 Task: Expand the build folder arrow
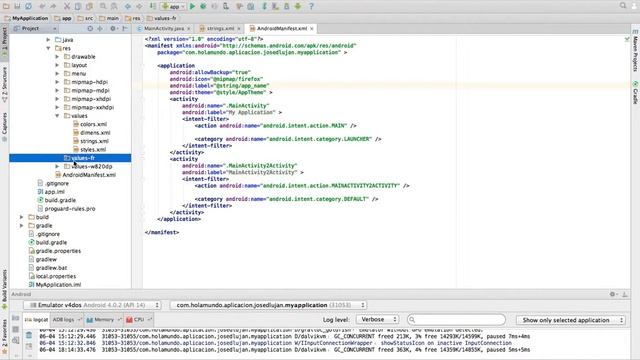22,217
